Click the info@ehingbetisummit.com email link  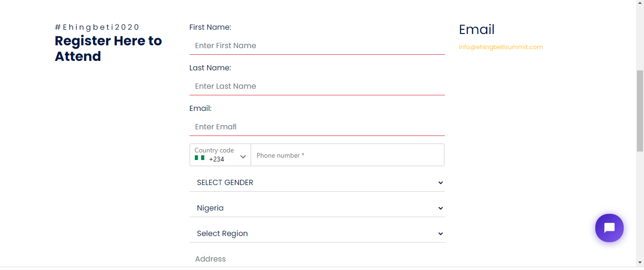pos(501,47)
